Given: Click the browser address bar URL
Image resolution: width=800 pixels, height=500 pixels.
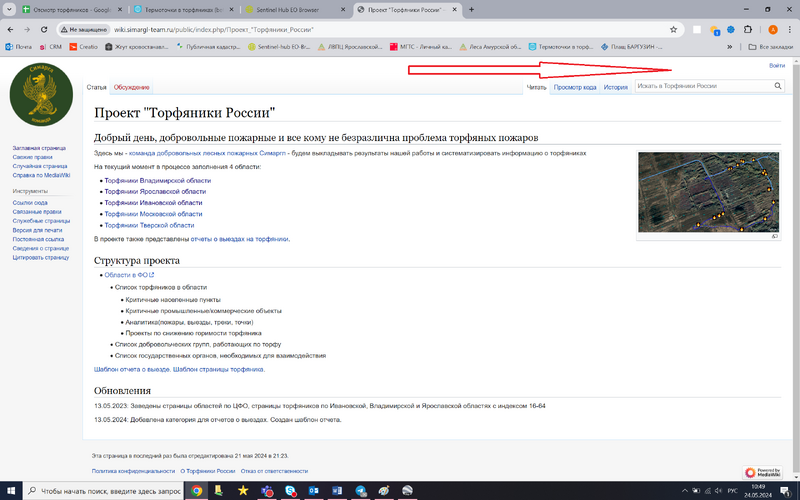Looking at the screenshot, I should tap(213, 30).
